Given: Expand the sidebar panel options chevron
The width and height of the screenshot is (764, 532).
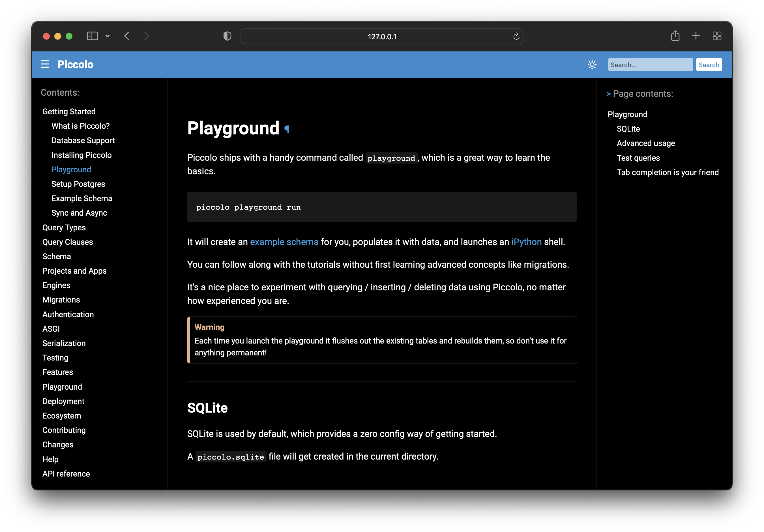Looking at the screenshot, I should pyautogui.click(x=107, y=36).
